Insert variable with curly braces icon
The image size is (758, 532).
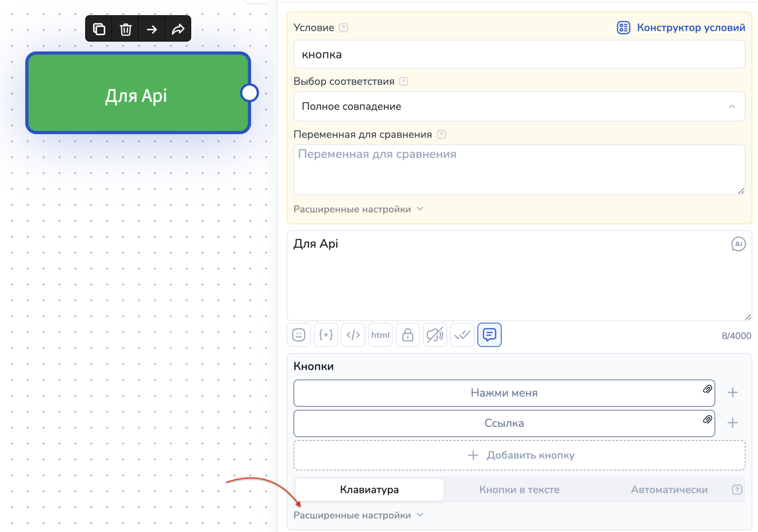[x=326, y=335]
